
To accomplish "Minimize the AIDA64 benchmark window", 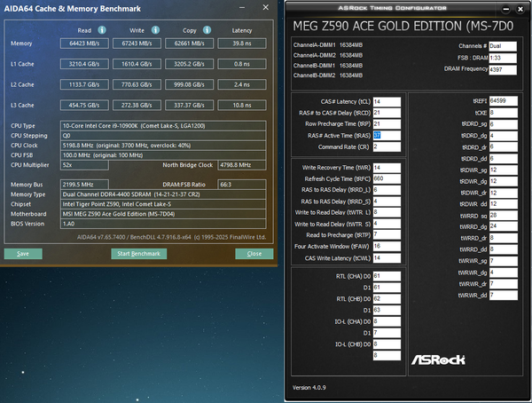I will tap(242, 8).
